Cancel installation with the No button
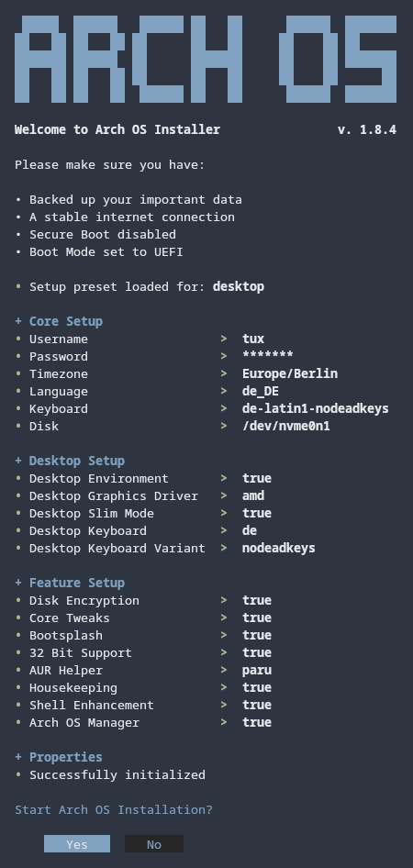The width and height of the screenshot is (413, 868). pyautogui.click(x=154, y=843)
